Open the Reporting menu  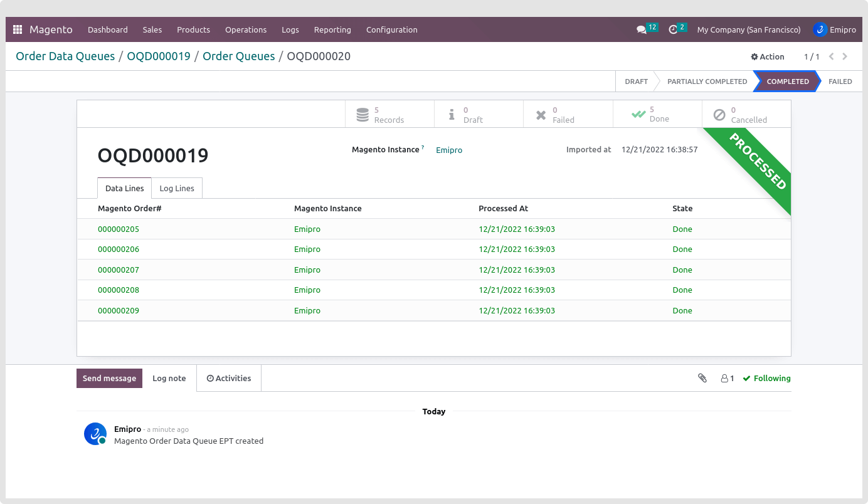(332, 29)
